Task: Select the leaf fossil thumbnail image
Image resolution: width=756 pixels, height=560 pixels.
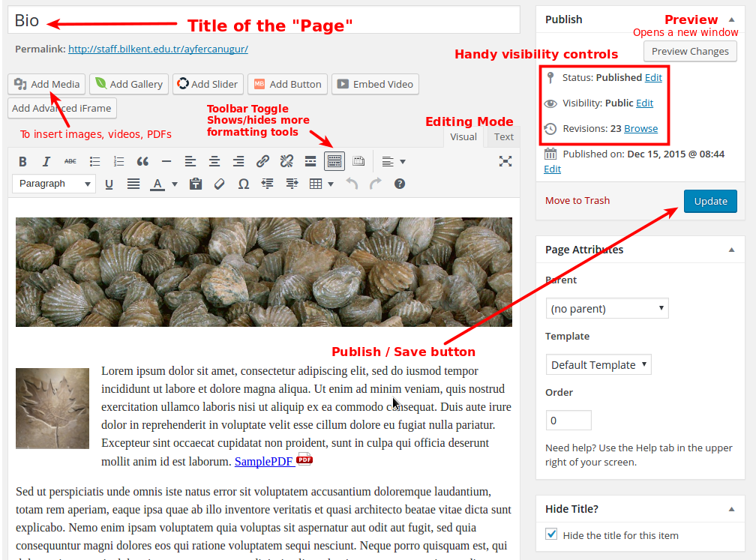Action: point(52,409)
